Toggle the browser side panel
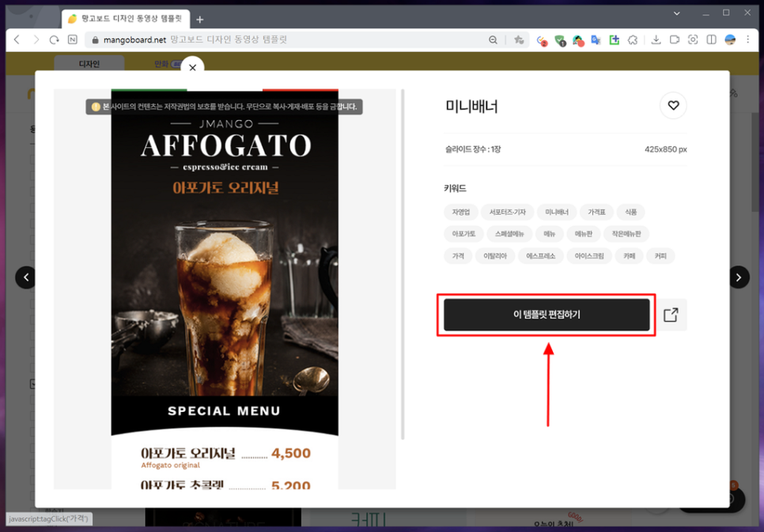 pyautogui.click(x=711, y=40)
